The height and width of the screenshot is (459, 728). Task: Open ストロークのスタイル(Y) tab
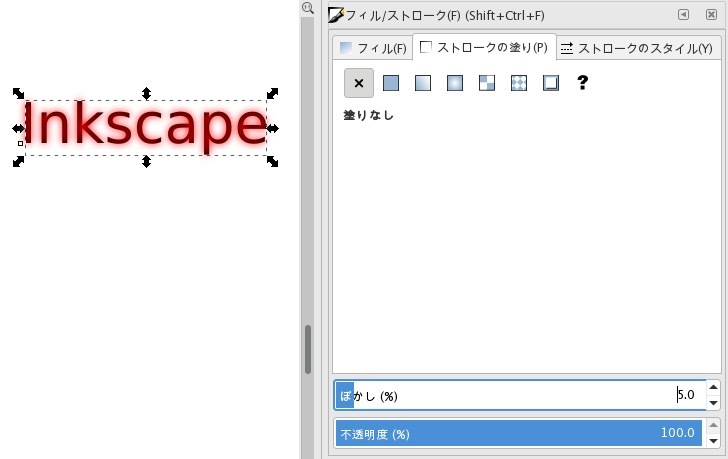(x=637, y=48)
